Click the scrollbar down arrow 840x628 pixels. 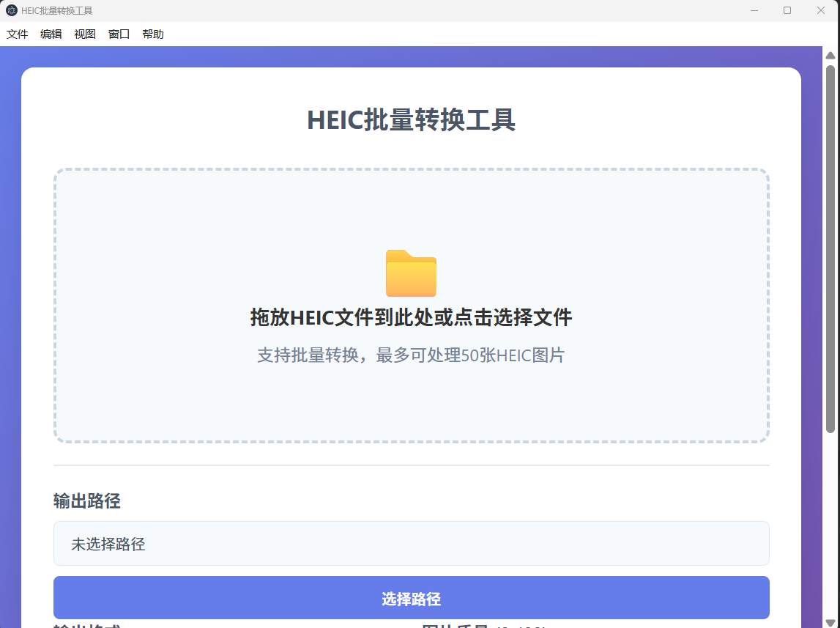pyautogui.click(x=830, y=623)
